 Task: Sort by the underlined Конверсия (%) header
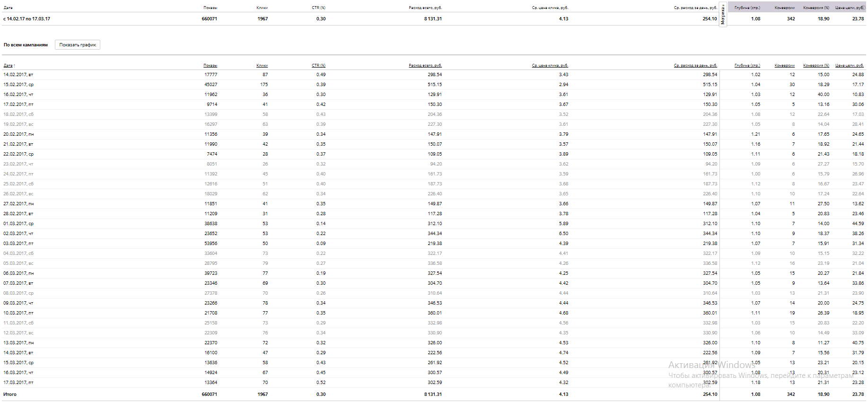tap(816, 65)
